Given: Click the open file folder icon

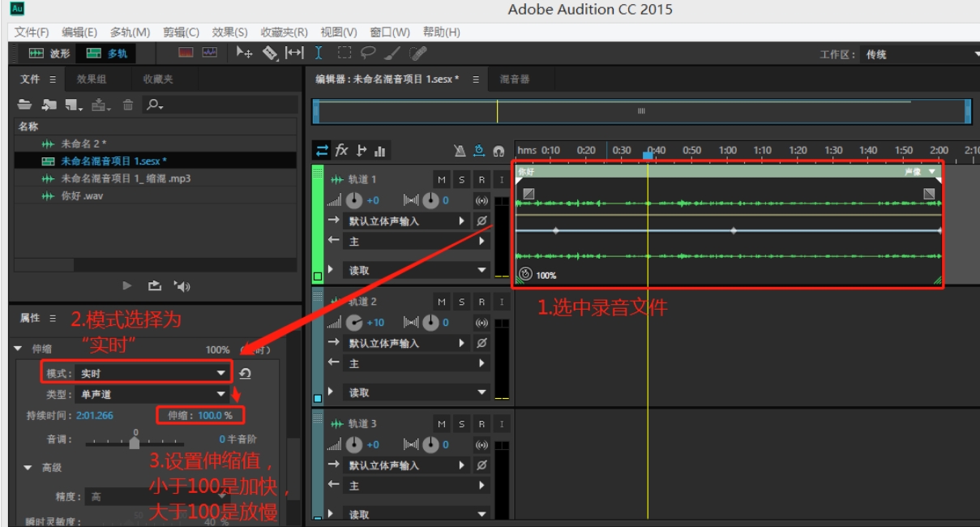Looking at the screenshot, I should [25, 105].
